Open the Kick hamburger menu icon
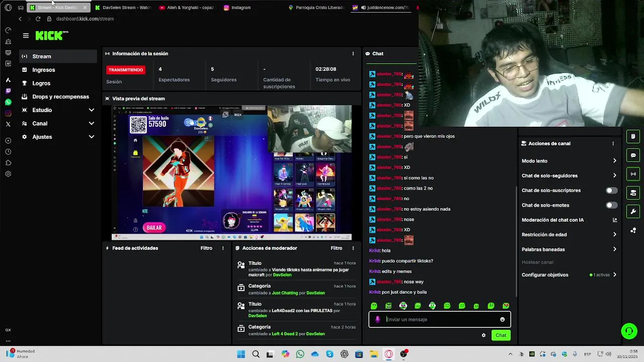644x362 pixels. (x=26, y=36)
